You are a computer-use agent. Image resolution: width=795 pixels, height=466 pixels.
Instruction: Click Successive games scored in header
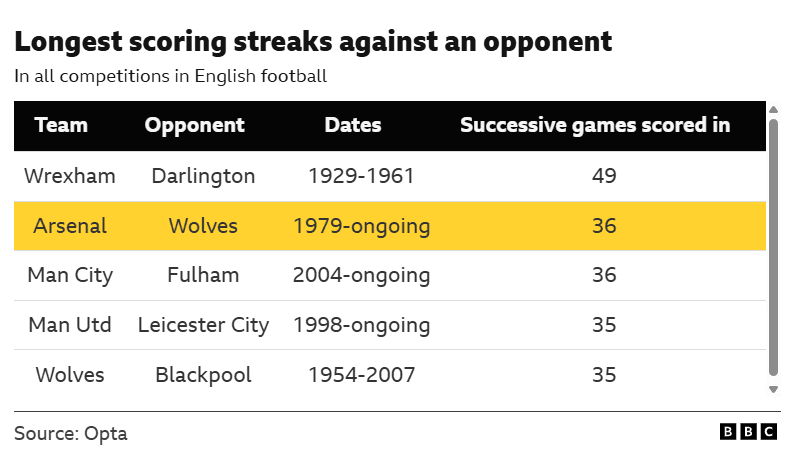pyautogui.click(x=594, y=125)
